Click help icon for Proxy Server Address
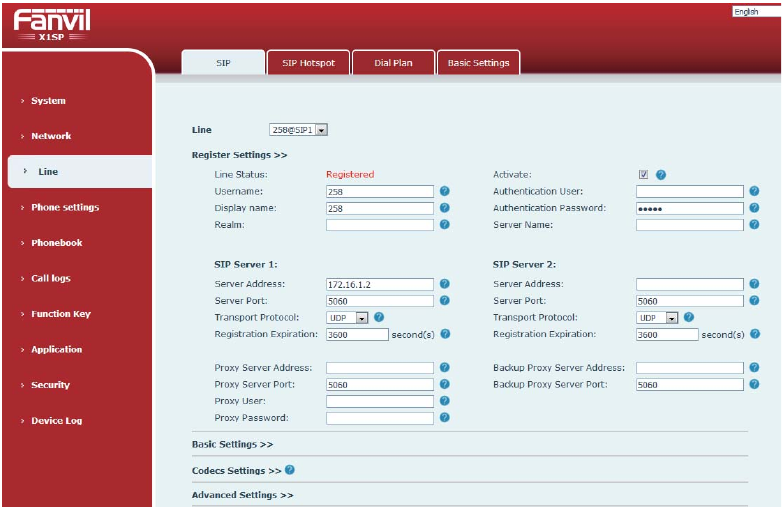The height and width of the screenshot is (507, 782). (x=445, y=367)
